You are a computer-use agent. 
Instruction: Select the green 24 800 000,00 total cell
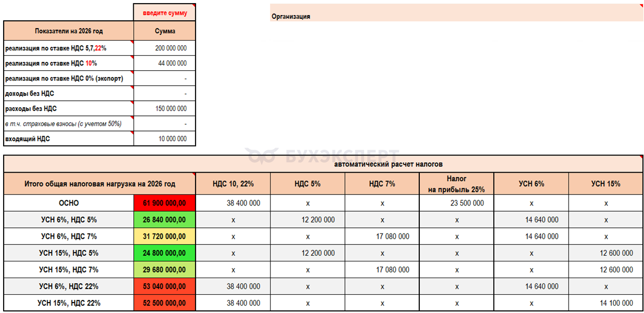(x=165, y=253)
